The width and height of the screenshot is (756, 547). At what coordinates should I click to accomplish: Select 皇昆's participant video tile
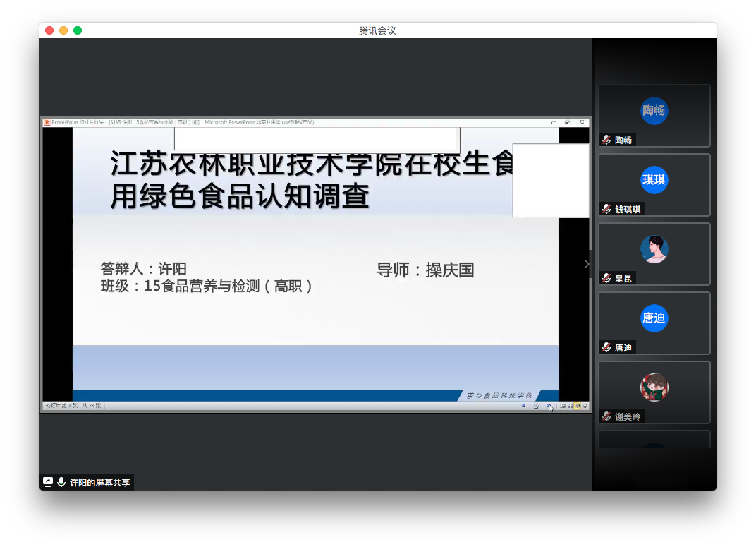[x=654, y=253]
